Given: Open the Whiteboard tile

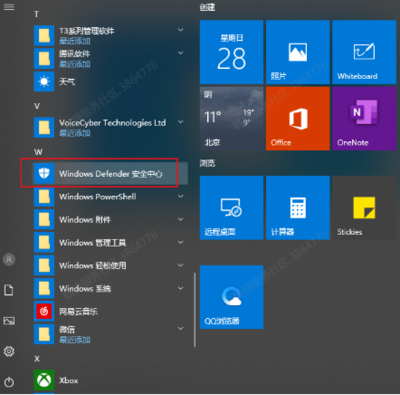Looking at the screenshot, I should [x=364, y=52].
